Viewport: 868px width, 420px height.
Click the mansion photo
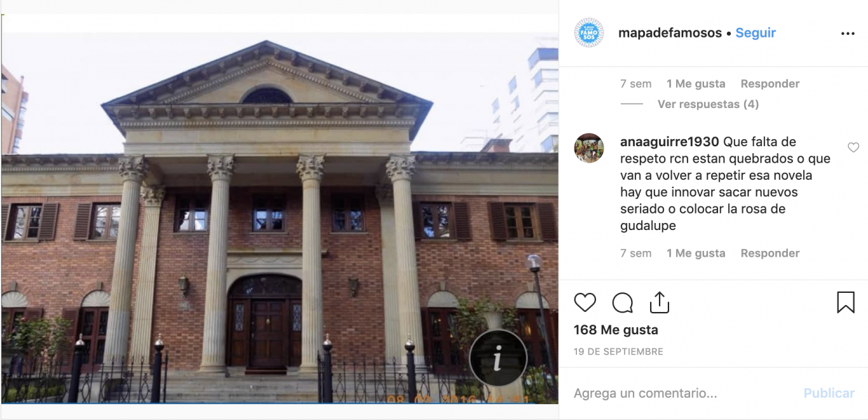(280, 218)
